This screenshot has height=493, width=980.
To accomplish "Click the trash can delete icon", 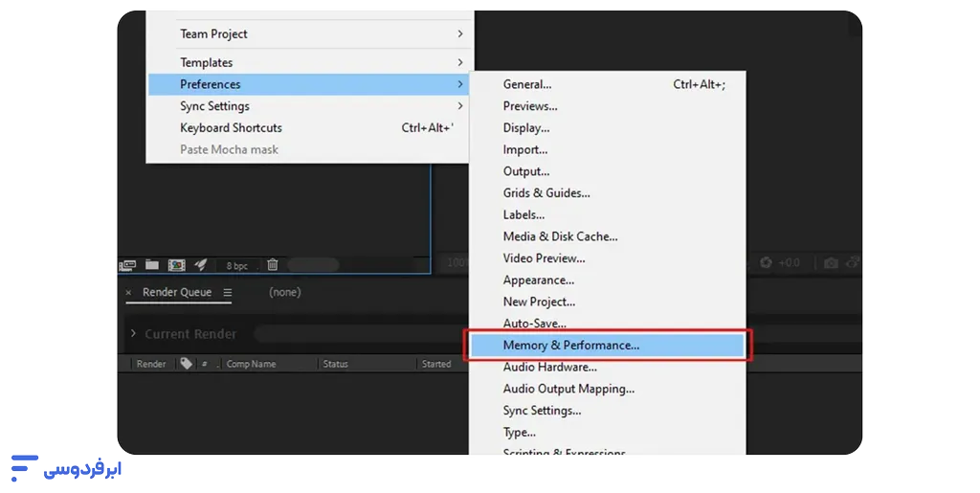I will [x=273, y=265].
